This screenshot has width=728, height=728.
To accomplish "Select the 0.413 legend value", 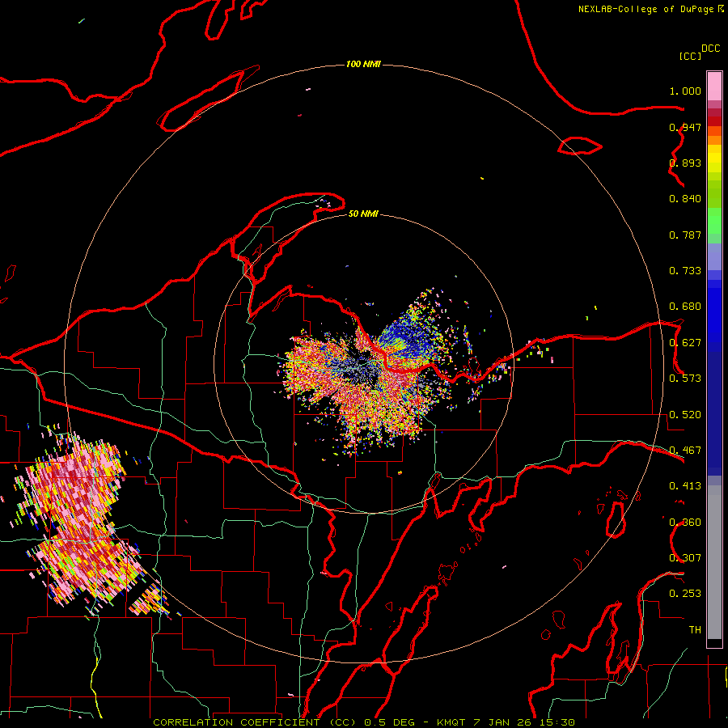I will pyautogui.click(x=685, y=486).
